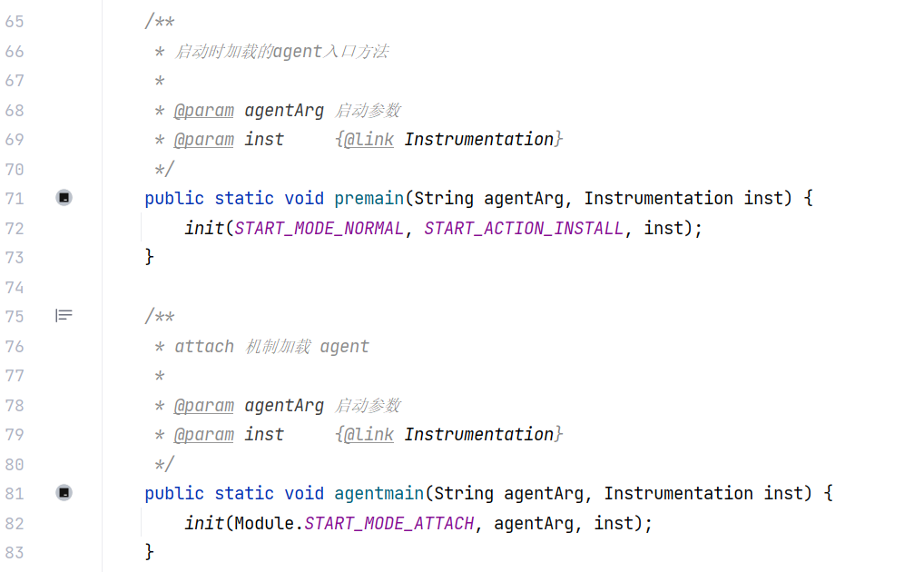The height and width of the screenshot is (572, 924).
Task: Click the gutter icon on line 71
Action: [x=64, y=198]
